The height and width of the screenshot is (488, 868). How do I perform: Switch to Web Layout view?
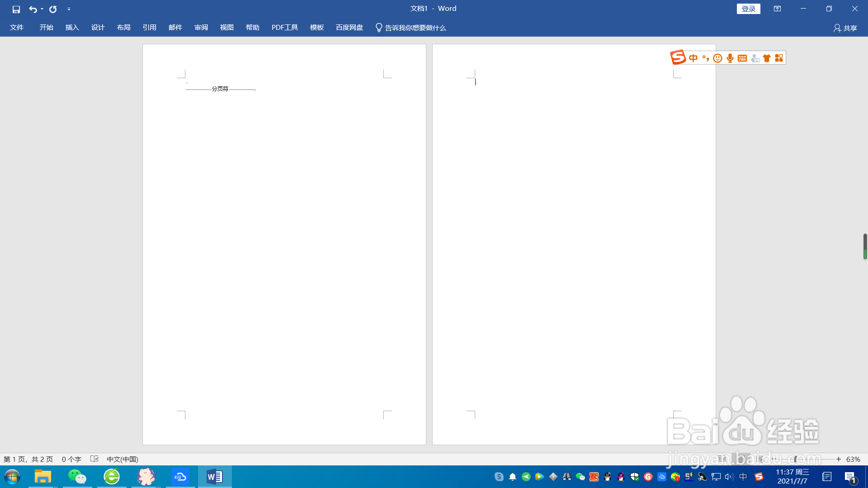[759, 459]
